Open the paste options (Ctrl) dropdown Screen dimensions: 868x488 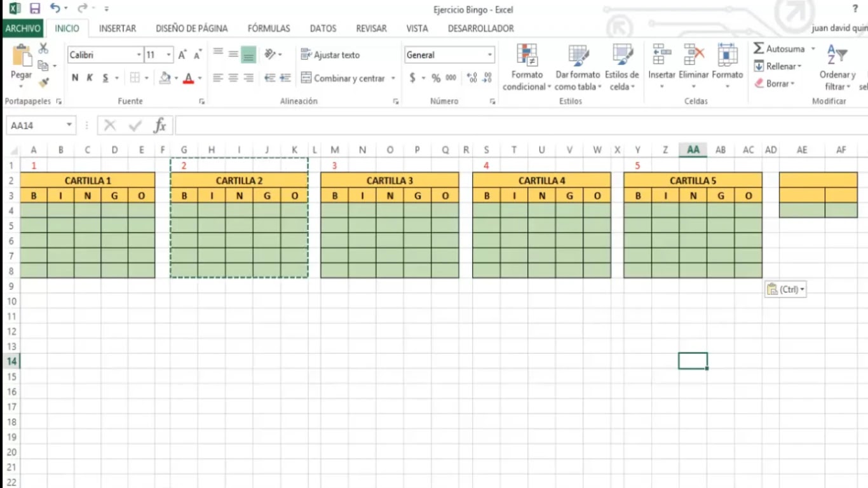pyautogui.click(x=786, y=289)
